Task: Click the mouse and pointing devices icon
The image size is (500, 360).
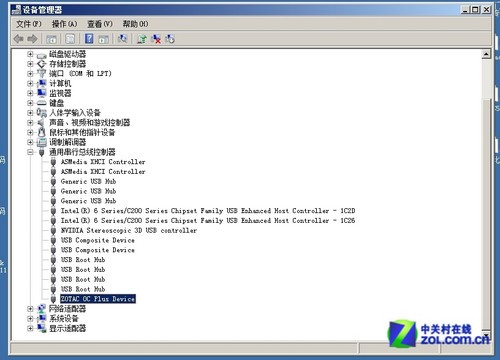Action: click(x=41, y=132)
